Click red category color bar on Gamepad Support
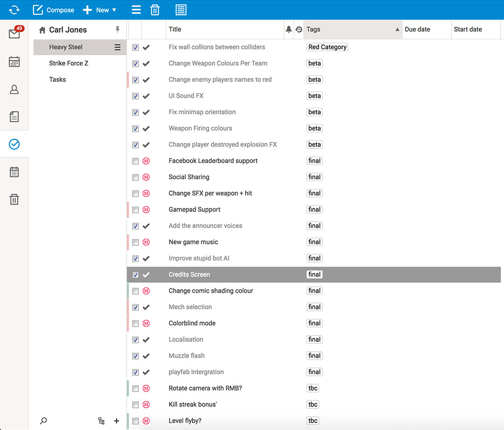The width and height of the screenshot is (504, 430). [128, 209]
